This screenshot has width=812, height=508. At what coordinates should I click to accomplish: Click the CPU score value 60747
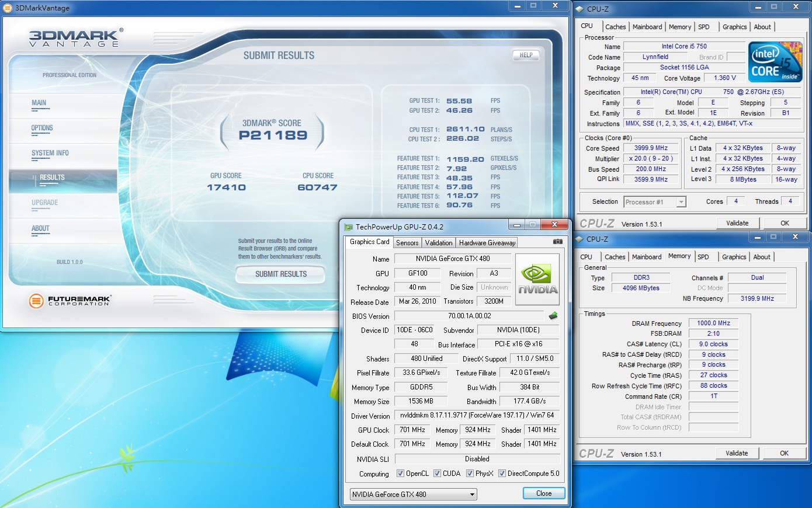[317, 187]
